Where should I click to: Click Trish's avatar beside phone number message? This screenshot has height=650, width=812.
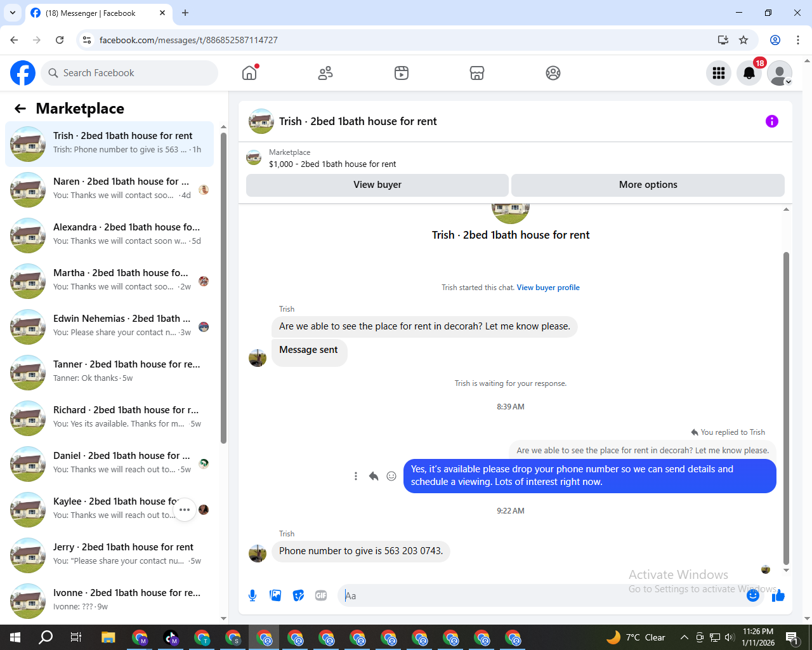258,554
